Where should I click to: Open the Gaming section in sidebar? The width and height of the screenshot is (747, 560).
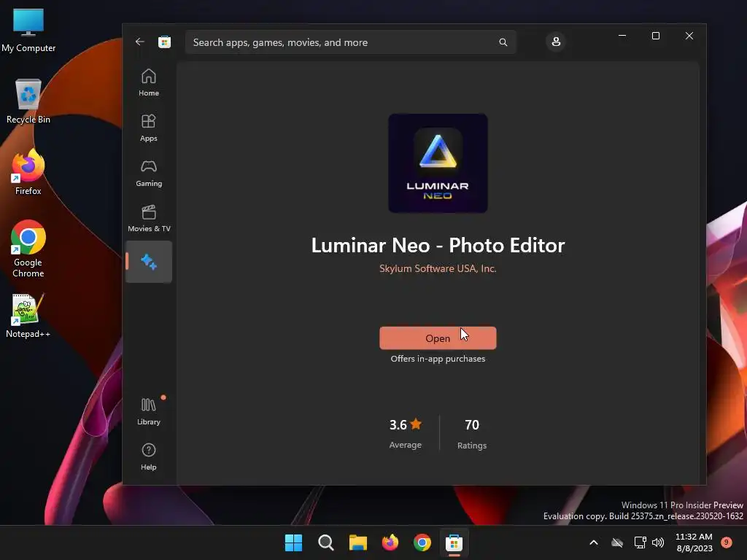[149, 173]
